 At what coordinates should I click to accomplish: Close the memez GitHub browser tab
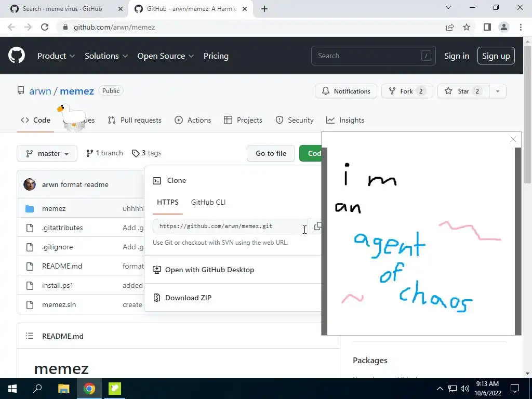(x=245, y=9)
